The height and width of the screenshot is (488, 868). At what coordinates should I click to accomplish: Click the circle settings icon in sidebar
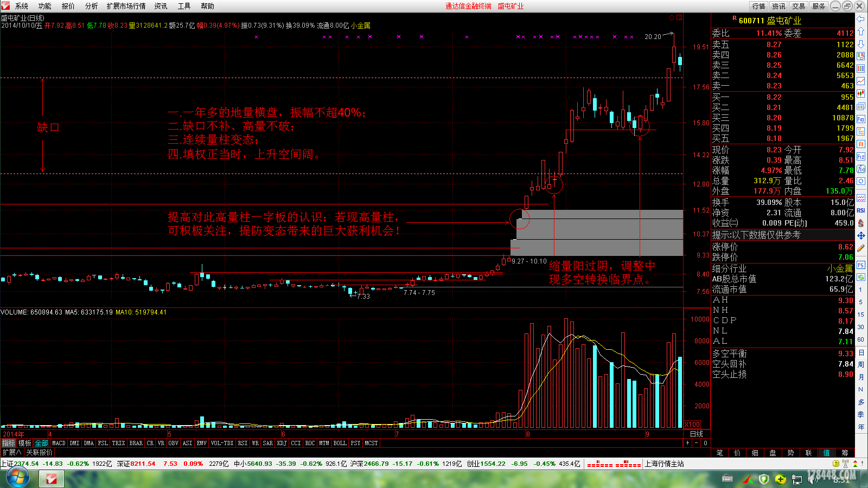(861, 182)
